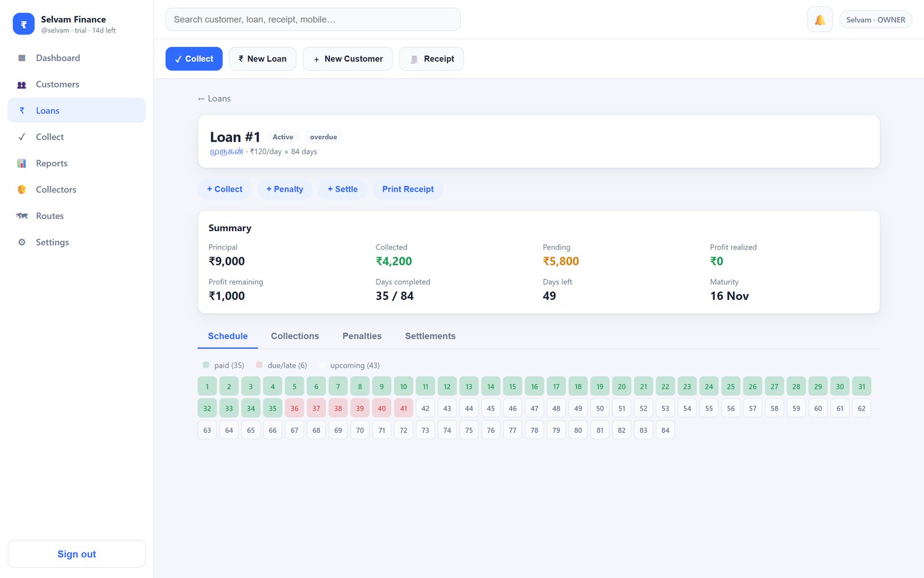
Task: Open the Settlements tab
Action: tap(430, 336)
